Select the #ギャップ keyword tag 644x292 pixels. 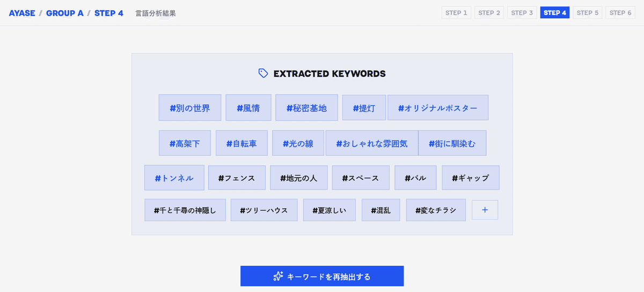(471, 178)
